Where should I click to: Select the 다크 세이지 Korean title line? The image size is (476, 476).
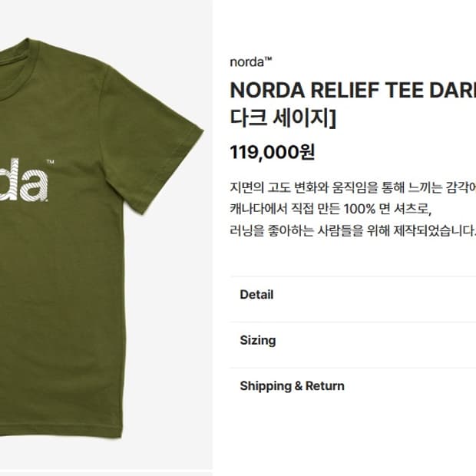[x=283, y=117]
